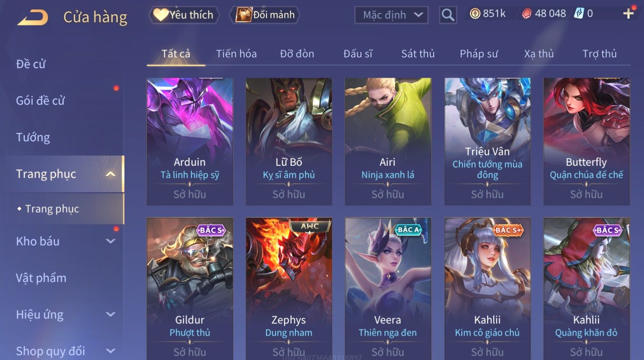The height and width of the screenshot is (360, 644).
Task: Expand the Kho báu sidebar section
Action: 111,241
